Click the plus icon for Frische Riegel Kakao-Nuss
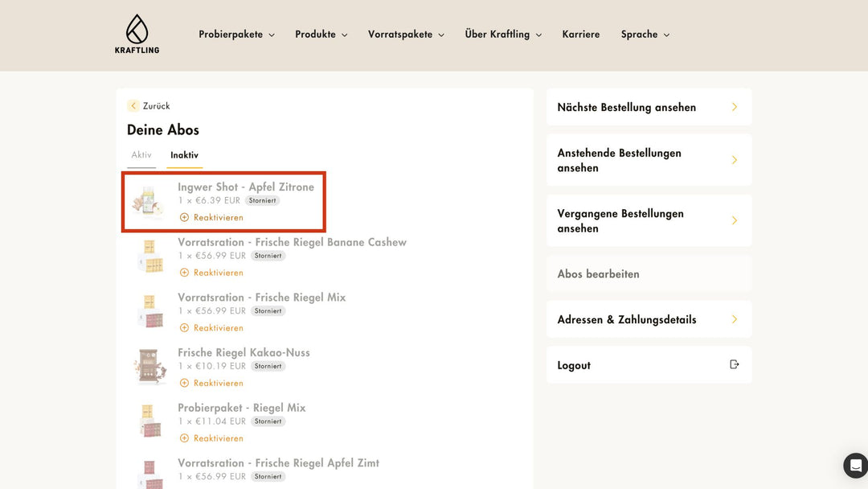The width and height of the screenshot is (868, 489). click(184, 384)
